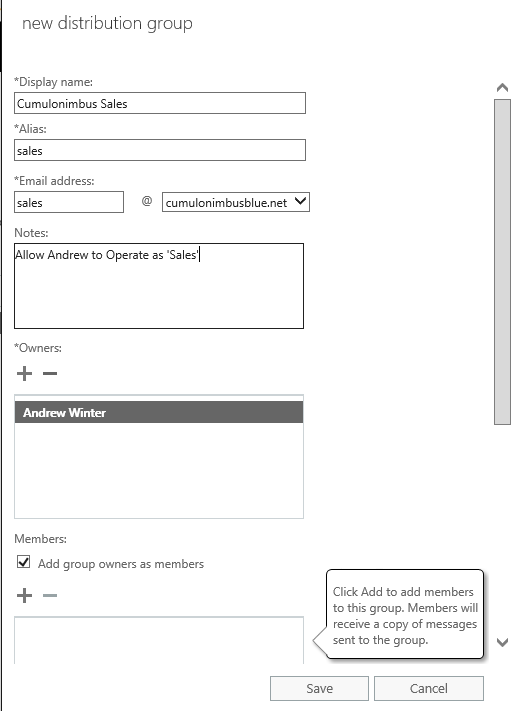Click empty area in Owners list box
Viewport: 516px width, 711px height.
click(x=159, y=470)
